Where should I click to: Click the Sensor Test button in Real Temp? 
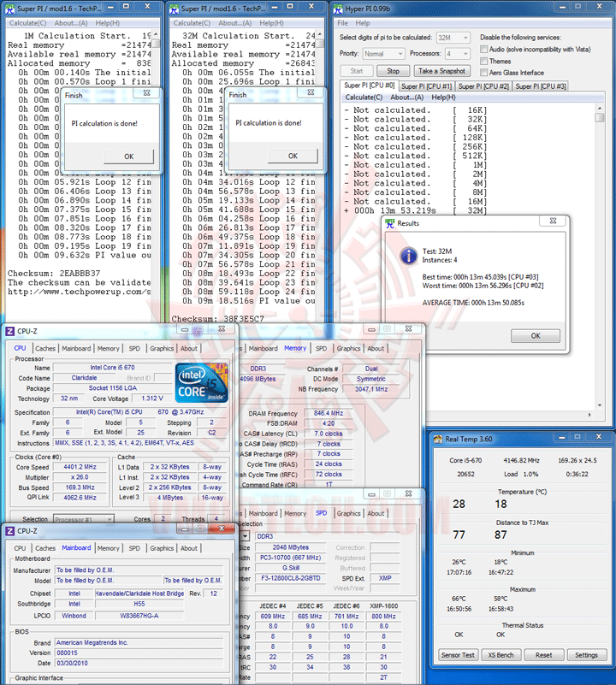click(458, 655)
